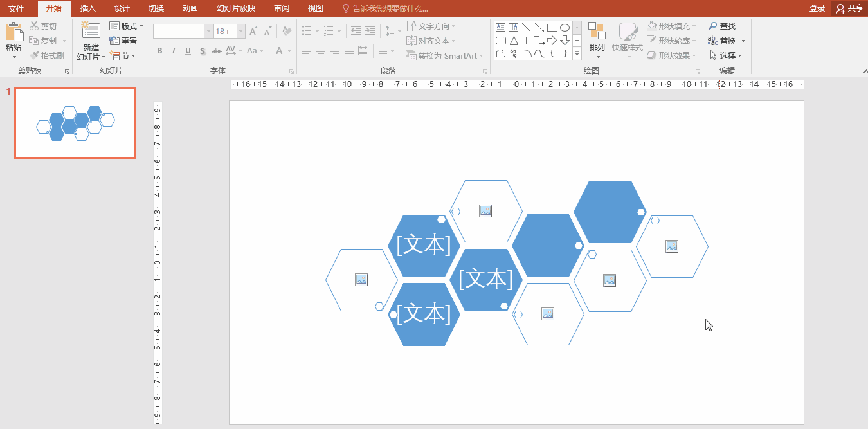Image resolution: width=868 pixels, height=429 pixels.
Task: Click the Share (共享) button
Action: (849, 8)
